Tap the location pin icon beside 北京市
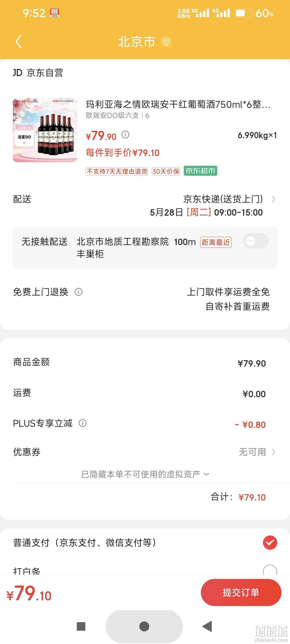This screenshot has width=290, height=644. pos(166,42)
